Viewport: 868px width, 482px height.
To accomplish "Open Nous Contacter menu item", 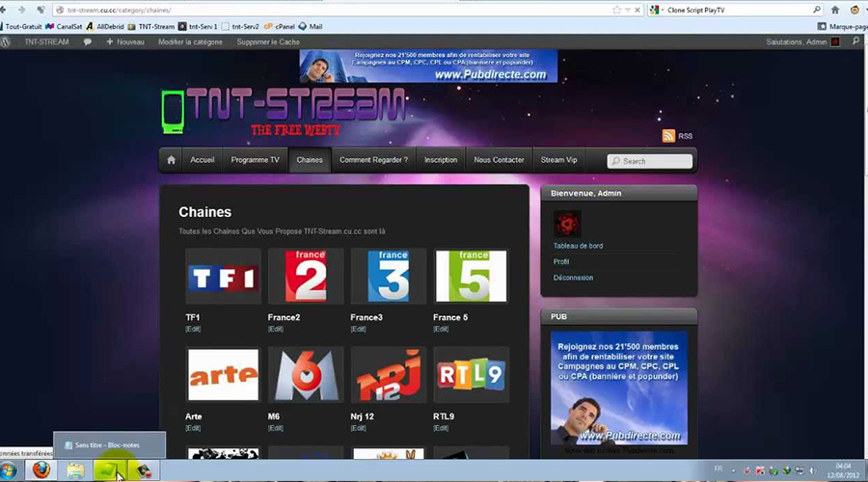I will coord(499,160).
